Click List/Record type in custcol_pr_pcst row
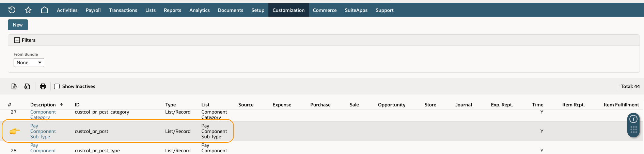 (178, 131)
